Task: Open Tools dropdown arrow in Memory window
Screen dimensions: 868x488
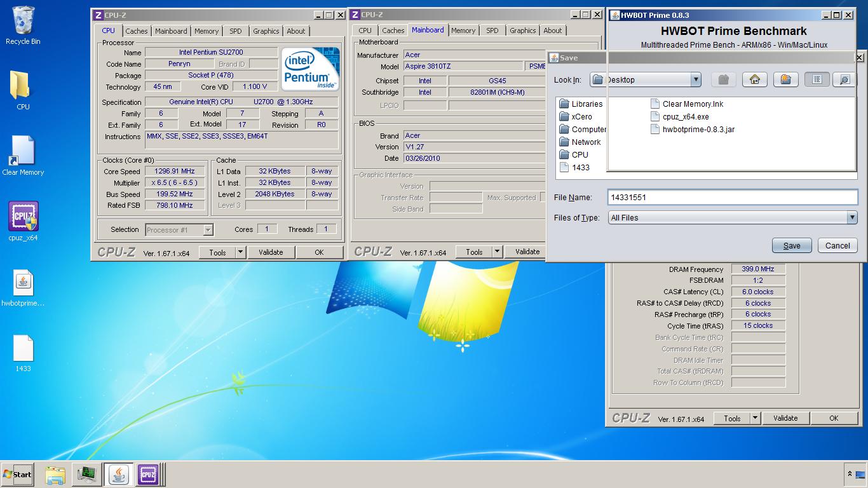Action: (755, 418)
